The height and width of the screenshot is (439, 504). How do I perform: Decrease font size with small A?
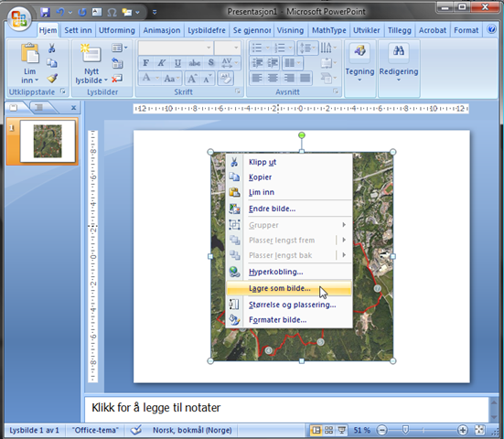coord(208,78)
